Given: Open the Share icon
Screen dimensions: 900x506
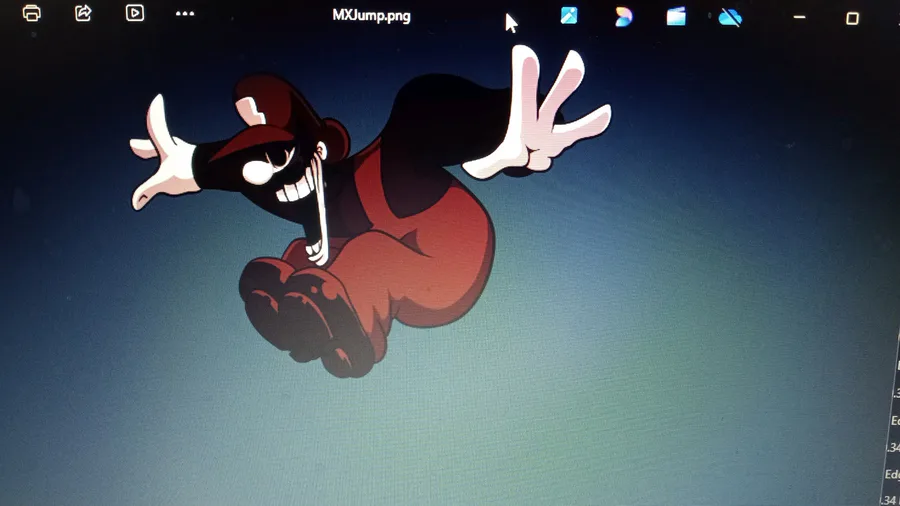Looking at the screenshot, I should click(x=83, y=13).
